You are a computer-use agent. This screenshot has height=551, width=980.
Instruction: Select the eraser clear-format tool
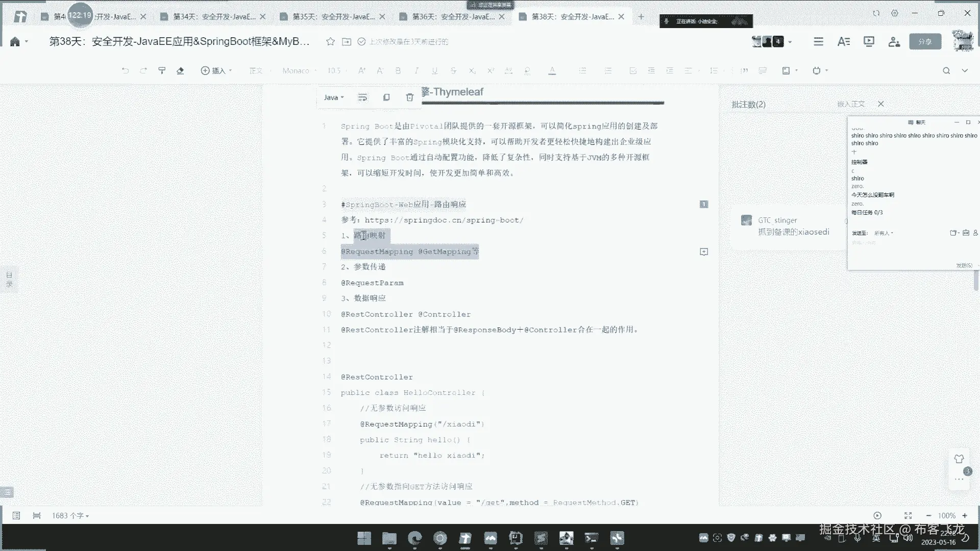[x=180, y=70]
